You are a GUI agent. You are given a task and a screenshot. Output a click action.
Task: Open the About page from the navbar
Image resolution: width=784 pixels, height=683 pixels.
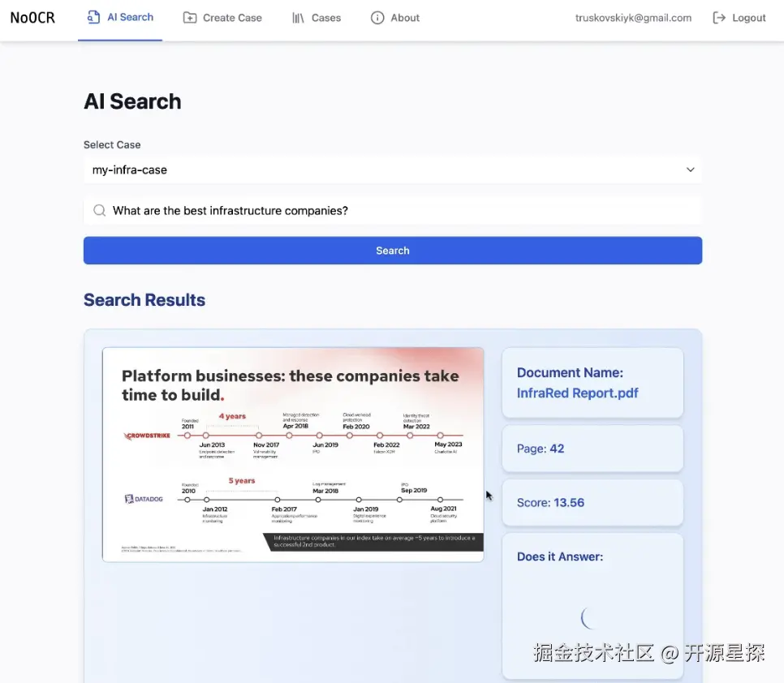395,17
